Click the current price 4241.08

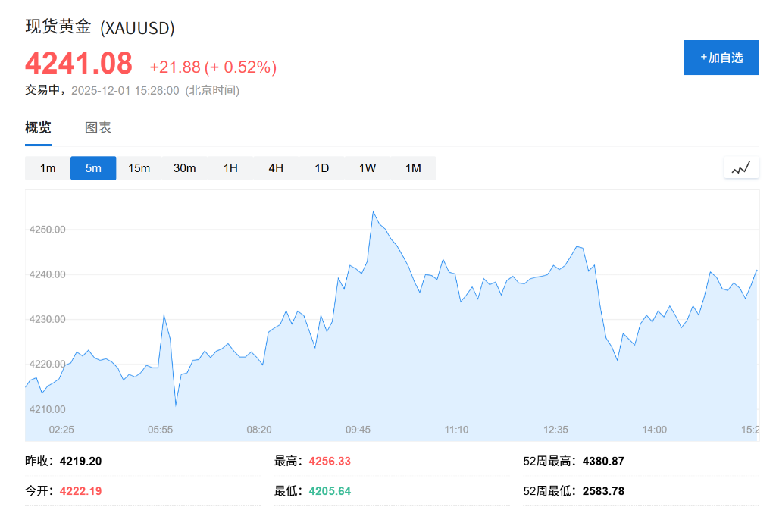click(x=78, y=64)
